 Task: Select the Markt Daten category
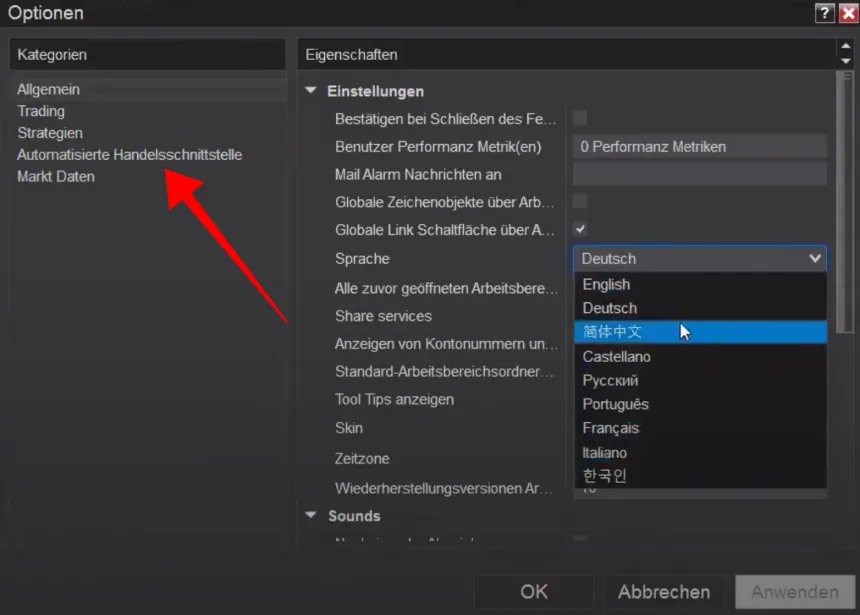pyautogui.click(x=56, y=177)
